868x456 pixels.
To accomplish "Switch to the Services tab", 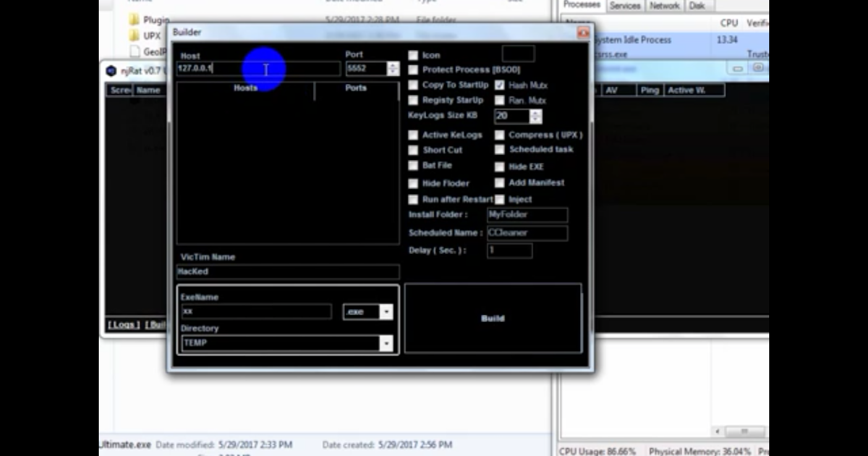I will (x=625, y=6).
